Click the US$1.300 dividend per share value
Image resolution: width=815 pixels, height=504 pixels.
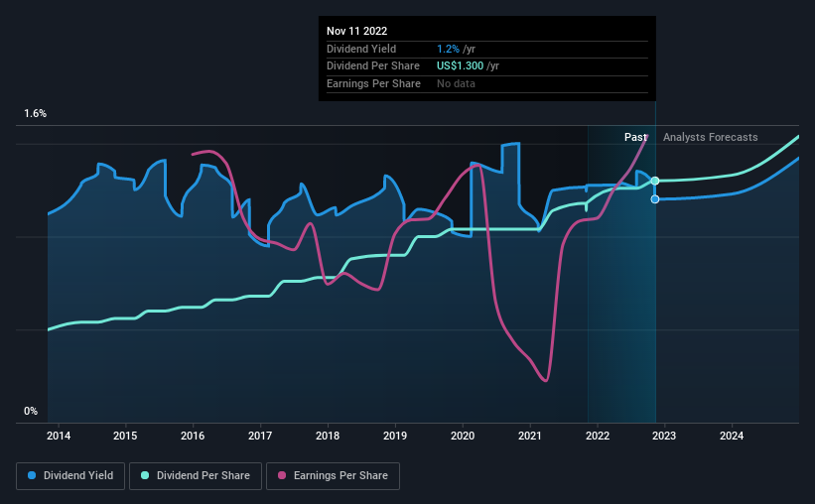460,66
